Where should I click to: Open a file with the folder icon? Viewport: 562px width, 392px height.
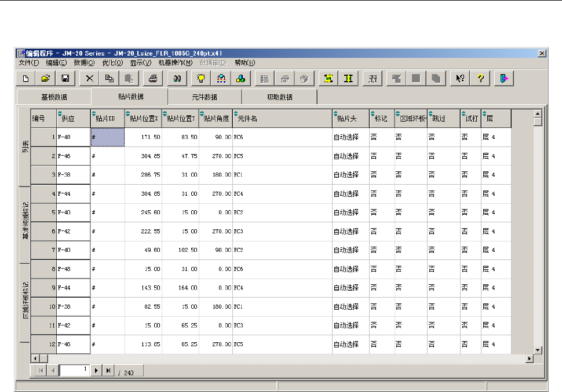click(45, 79)
